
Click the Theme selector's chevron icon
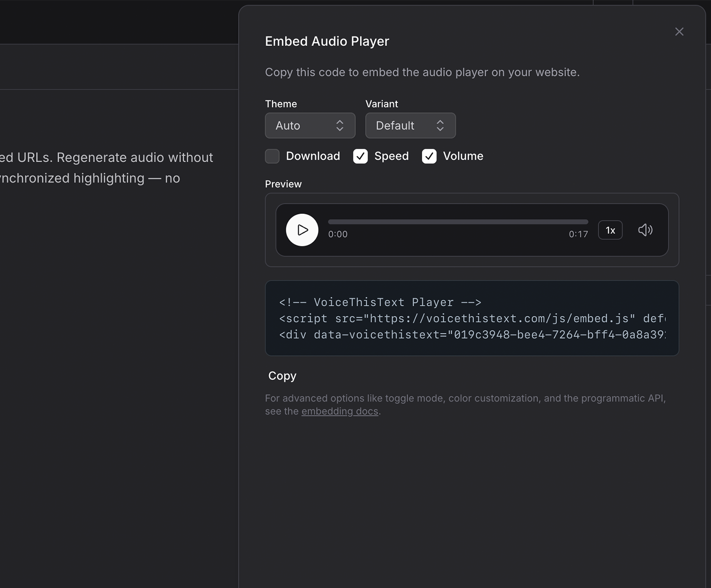[340, 126]
